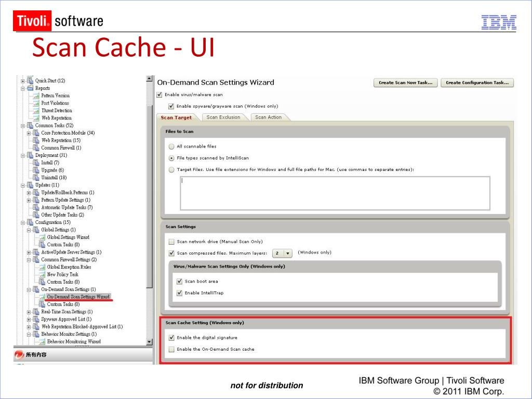The image size is (532, 399).
Task: Click the Spyware Approved List (1) icon
Action: (x=36, y=320)
